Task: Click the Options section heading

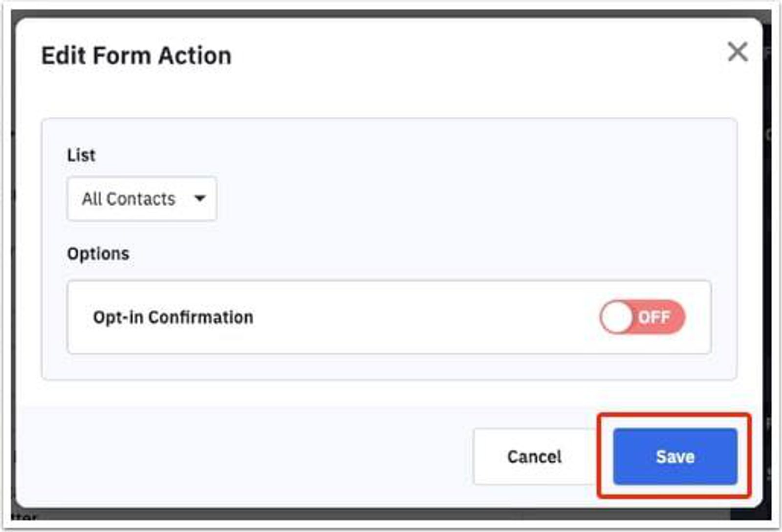Action: pos(98,254)
